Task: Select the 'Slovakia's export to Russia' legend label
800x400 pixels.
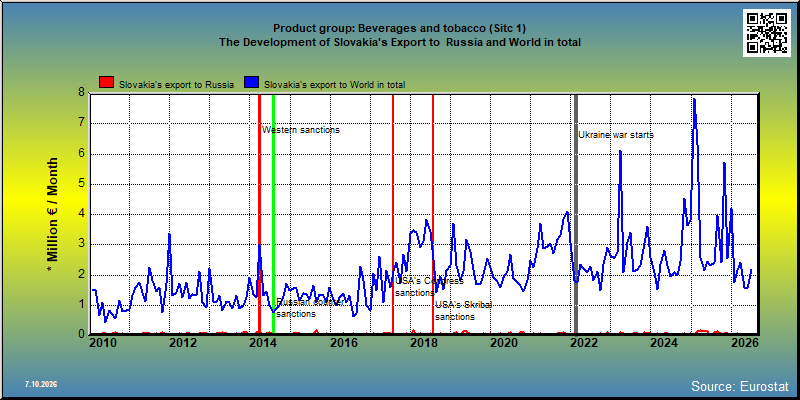Action: (x=176, y=85)
